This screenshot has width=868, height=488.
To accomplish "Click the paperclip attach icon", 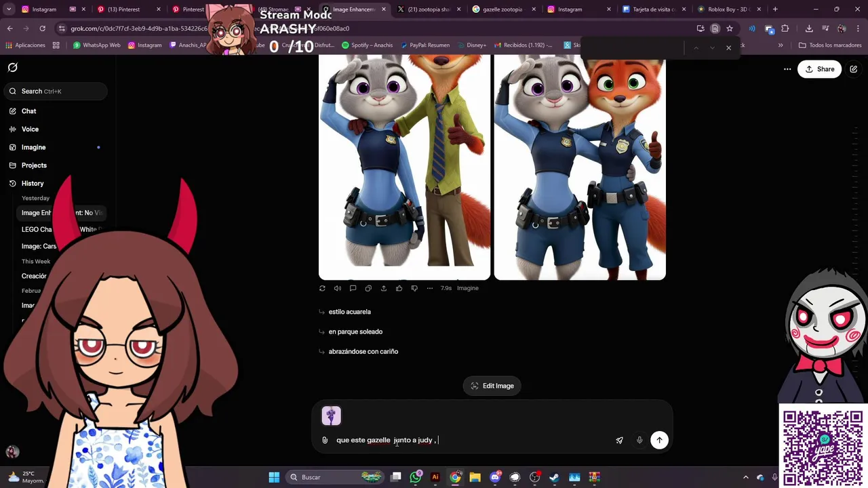I will click(325, 441).
